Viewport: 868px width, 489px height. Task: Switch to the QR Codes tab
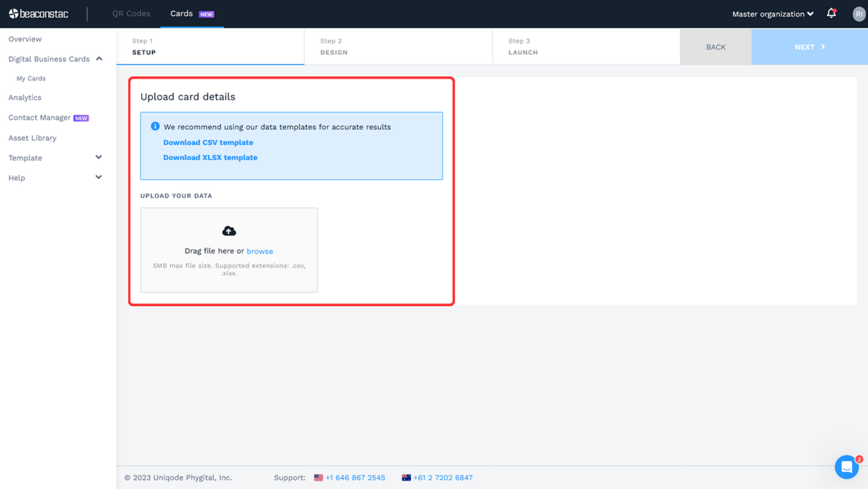coord(131,14)
